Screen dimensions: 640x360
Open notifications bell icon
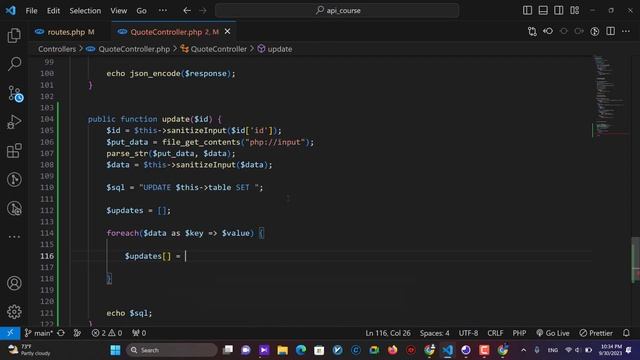click(x=626, y=333)
